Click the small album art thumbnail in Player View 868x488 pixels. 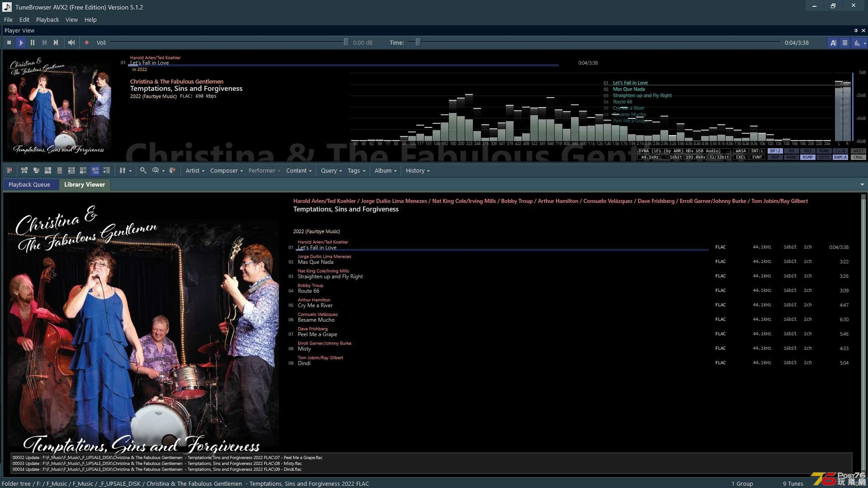59,105
